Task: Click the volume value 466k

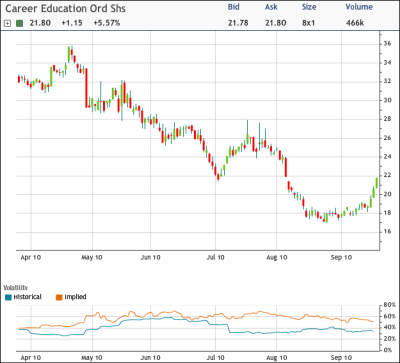Action: [x=355, y=23]
